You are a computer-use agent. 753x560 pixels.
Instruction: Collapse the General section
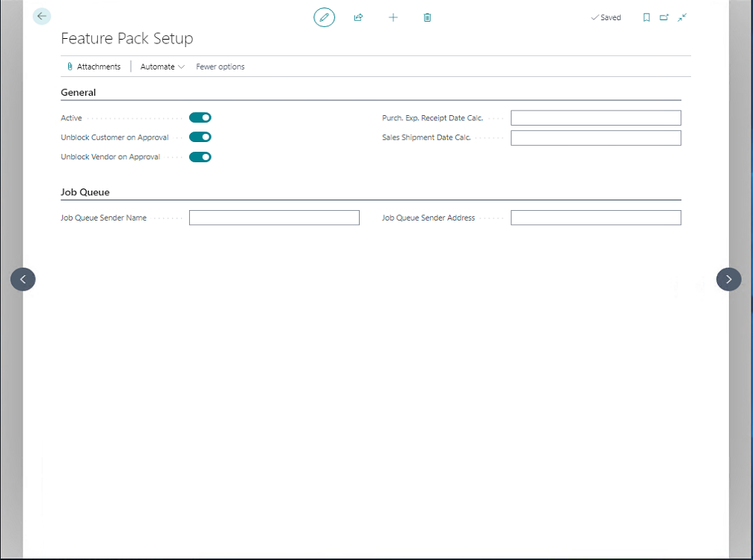coord(78,93)
